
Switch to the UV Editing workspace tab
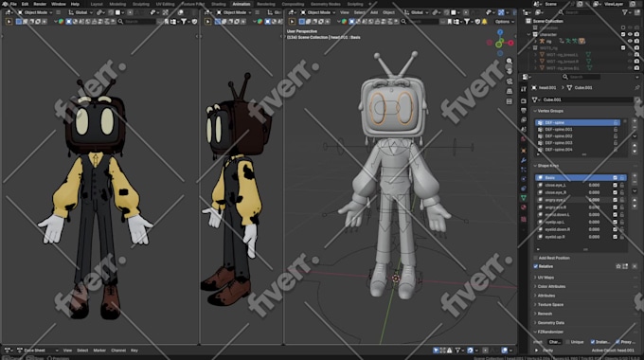click(x=165, y=4)
